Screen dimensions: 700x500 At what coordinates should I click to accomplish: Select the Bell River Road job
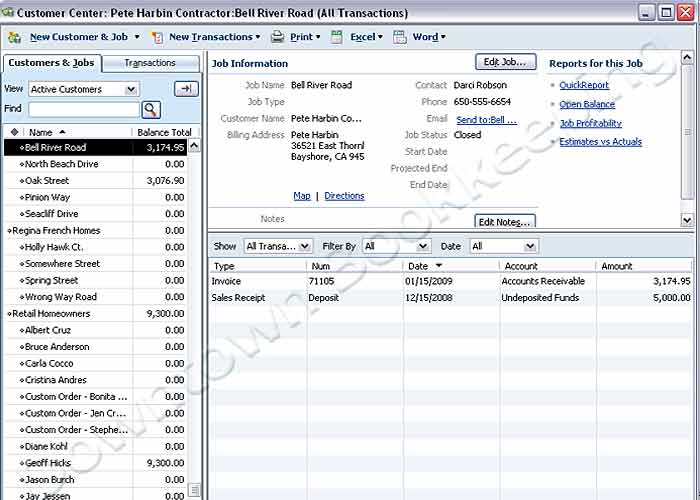click(x=96, y=147)
